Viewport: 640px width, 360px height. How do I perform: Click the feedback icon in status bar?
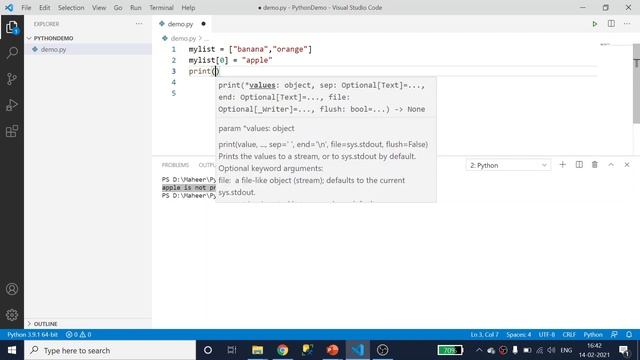tap(614, 334)
